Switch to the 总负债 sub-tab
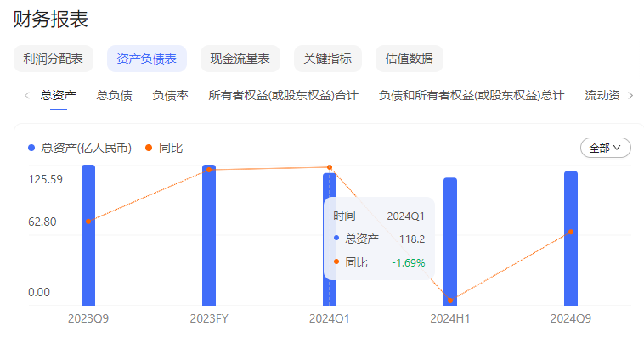Viewport: 644px width, 337px height. click(114, 96)
